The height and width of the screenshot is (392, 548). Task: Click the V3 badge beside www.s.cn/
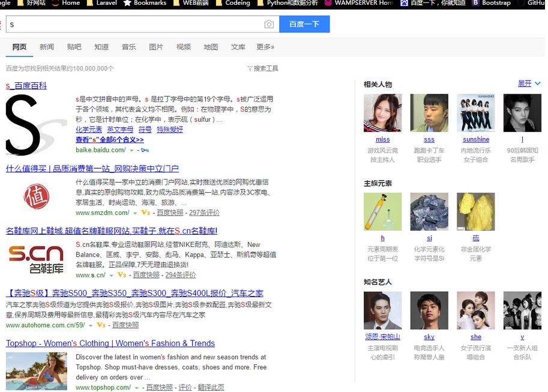(x=122, y=275)
